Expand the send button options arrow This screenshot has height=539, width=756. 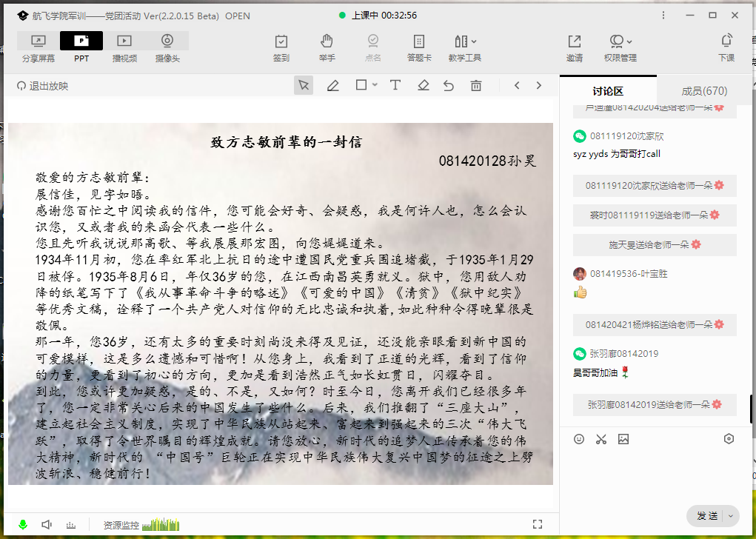(732, 516)
